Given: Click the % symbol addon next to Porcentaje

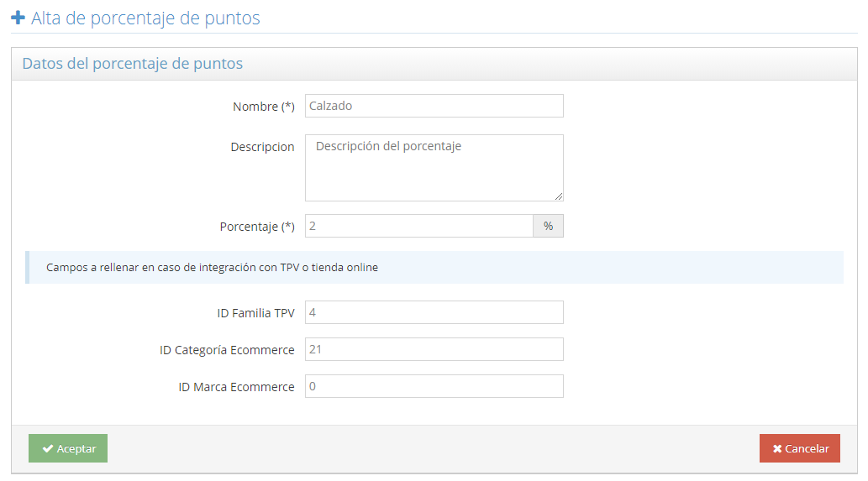Looking at the screenshot, I should [548, 227].
